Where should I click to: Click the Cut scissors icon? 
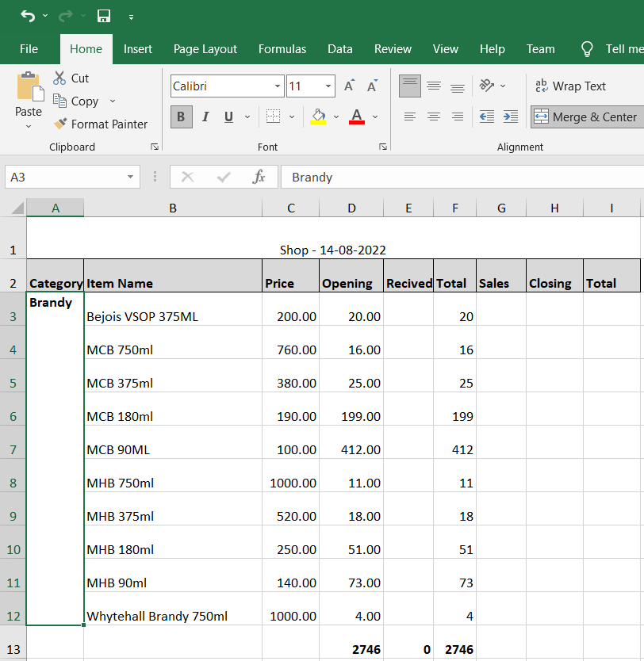(59, 78)
